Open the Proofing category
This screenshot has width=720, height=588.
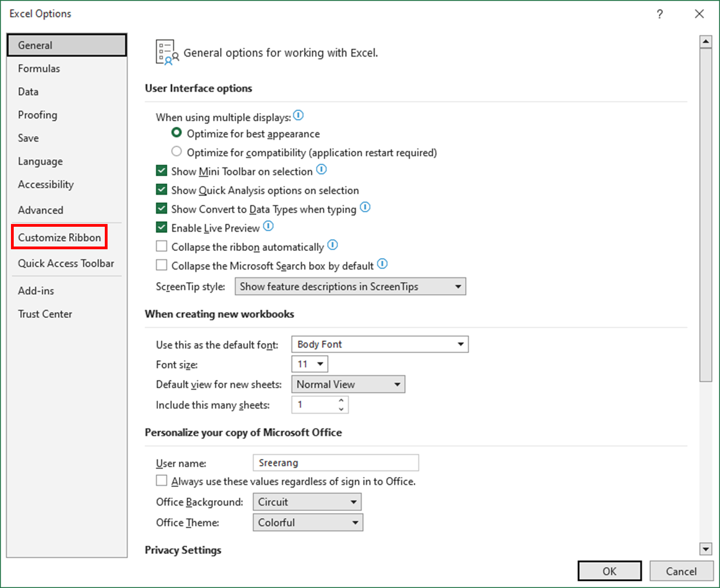click(x=67, y=115)
